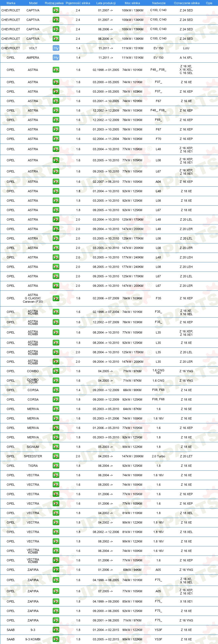218x644 pixels.
Task: Select the '1.6 CNG 16V' body cell
Action: 158,371
